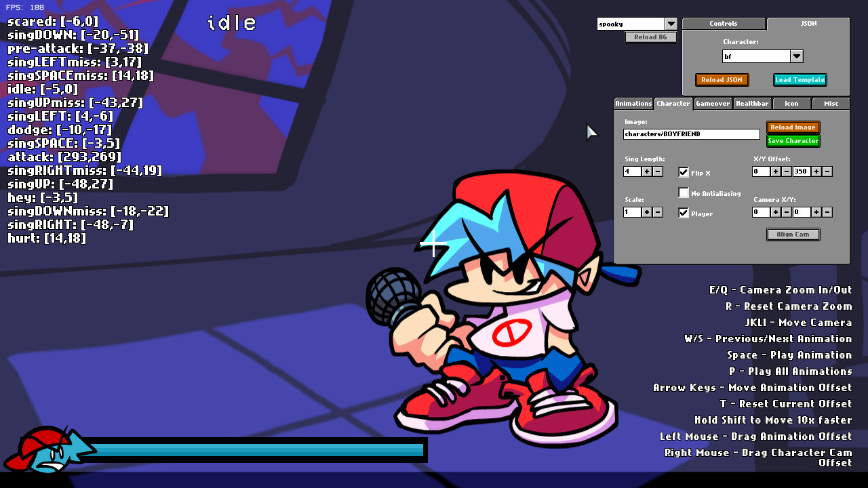Click the FPS counter text
The width and height of the screenshot is (868, 488).
click(25, 7)
